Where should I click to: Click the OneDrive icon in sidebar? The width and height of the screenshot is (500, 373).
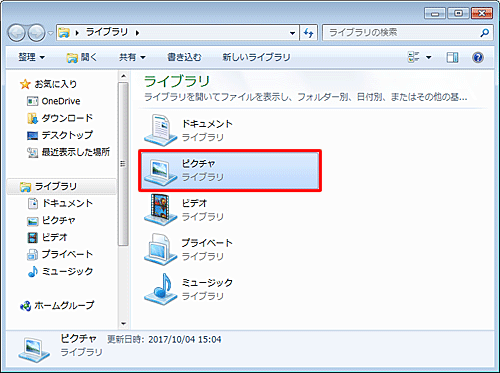(x=32, y=101)
